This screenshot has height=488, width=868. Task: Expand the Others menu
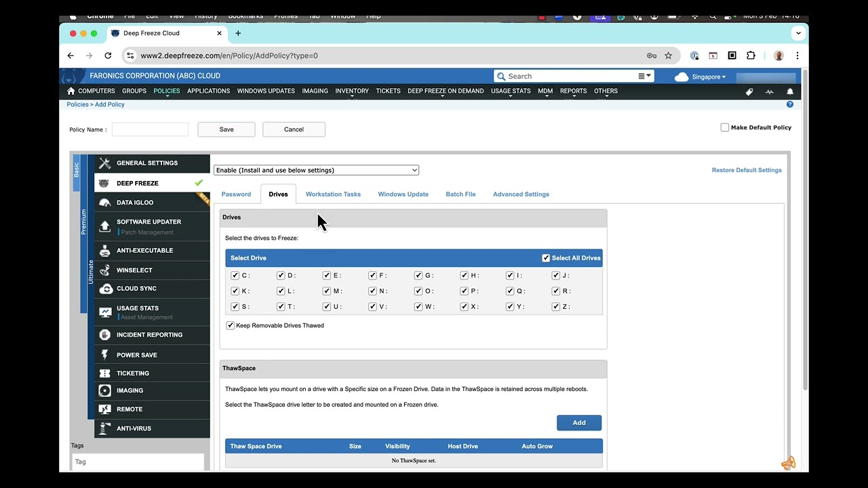[x=606, y=91]
